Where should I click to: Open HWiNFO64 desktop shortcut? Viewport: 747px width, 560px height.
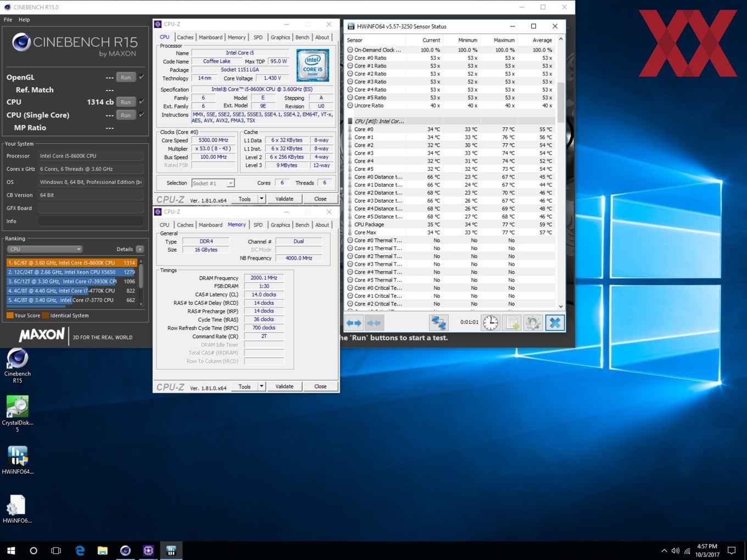(18, 460)
